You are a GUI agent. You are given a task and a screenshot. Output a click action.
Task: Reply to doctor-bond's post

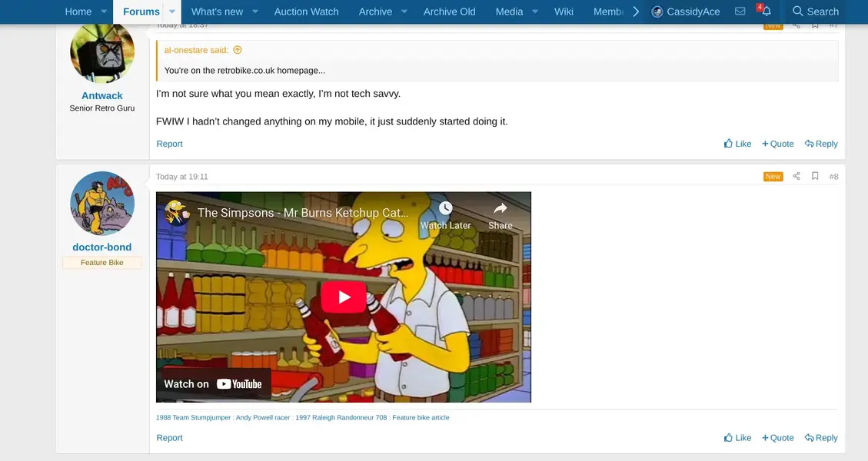(x=821, y=438)
